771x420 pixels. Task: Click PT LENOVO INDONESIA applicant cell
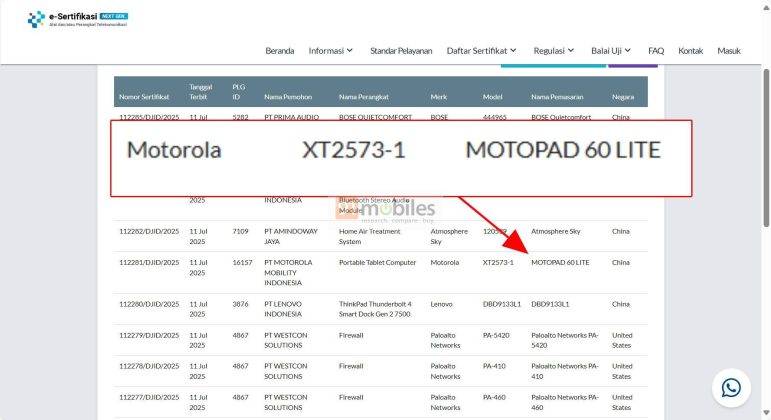tap(283, 309)
